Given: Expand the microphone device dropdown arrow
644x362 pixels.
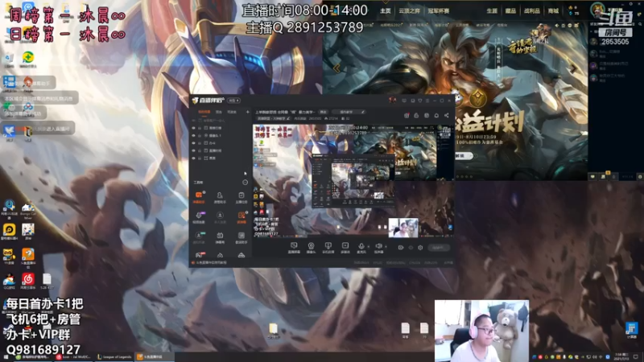Looking at the screenshot, I should click(368, 247).
